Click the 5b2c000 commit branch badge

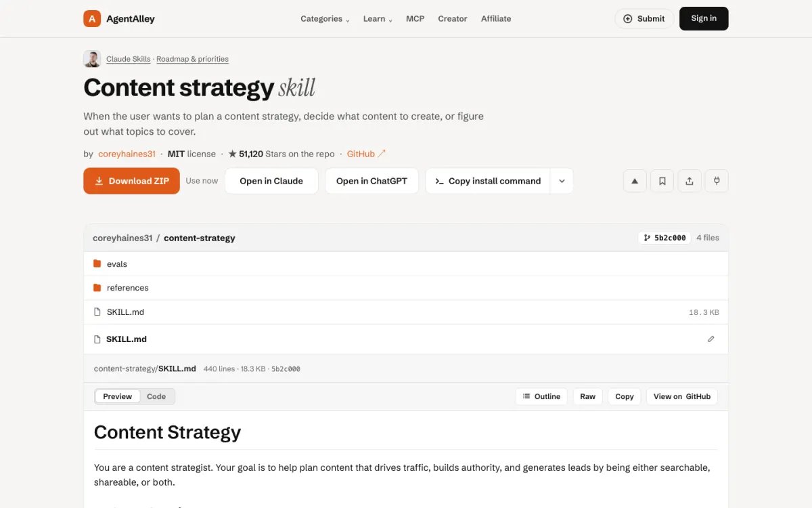point(664,238)
